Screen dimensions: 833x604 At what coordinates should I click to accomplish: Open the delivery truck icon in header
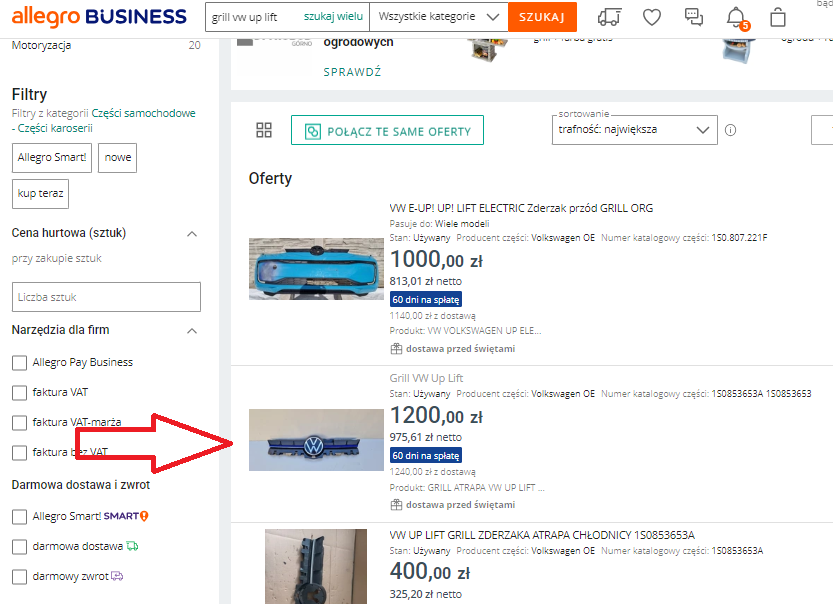(x=608, y=17)
